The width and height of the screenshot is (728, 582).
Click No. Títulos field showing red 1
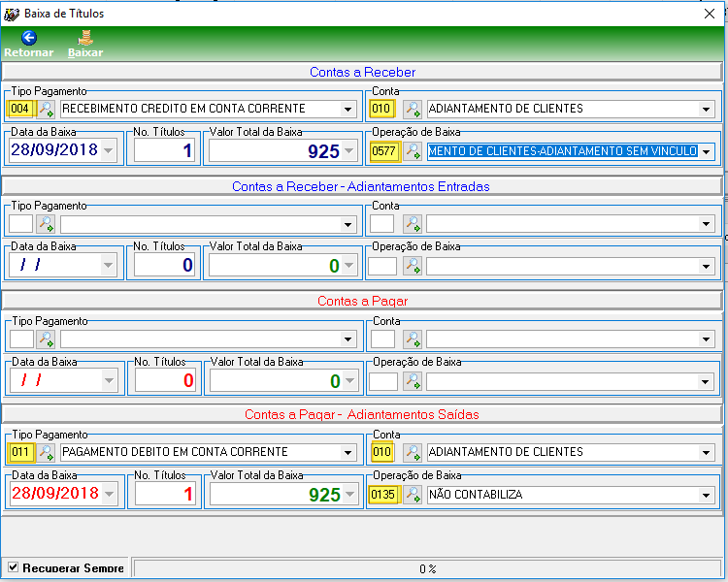point(165,494)
